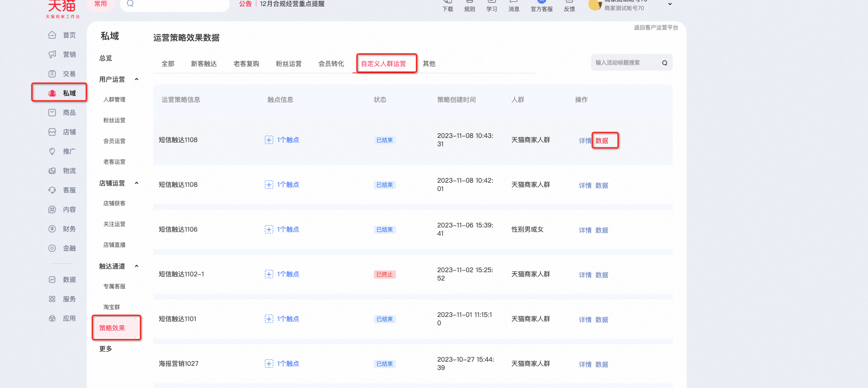Click 详情 for the 海报营销1027 row
The height and width of the screenshot is (388, 868).
click(585, 364)
